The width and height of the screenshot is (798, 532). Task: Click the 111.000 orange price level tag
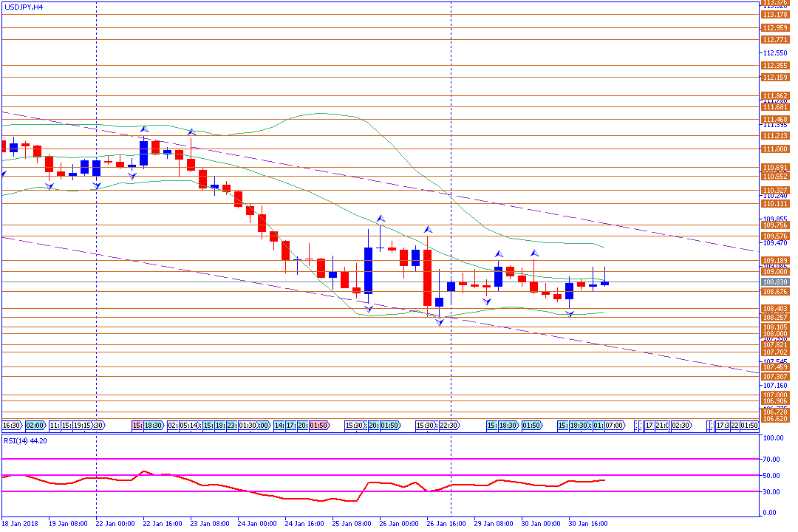coord(774,149)
